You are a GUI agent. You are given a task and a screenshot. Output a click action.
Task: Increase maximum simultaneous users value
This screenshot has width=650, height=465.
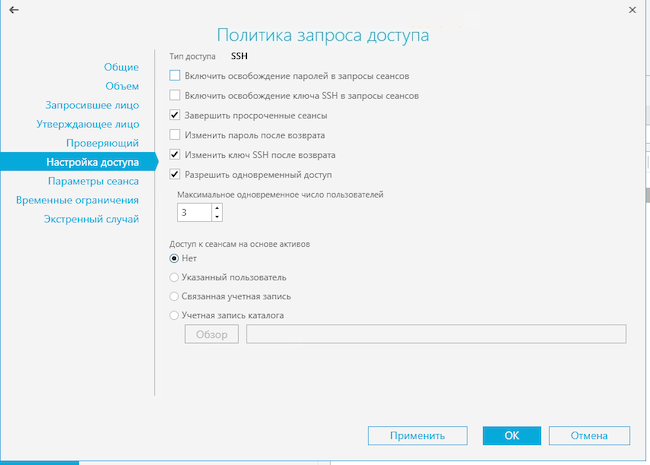217,208
